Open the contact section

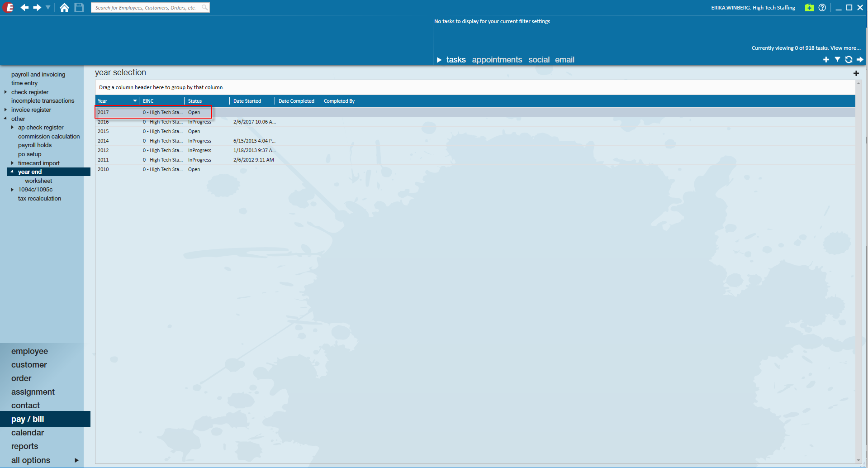(25, 406)
